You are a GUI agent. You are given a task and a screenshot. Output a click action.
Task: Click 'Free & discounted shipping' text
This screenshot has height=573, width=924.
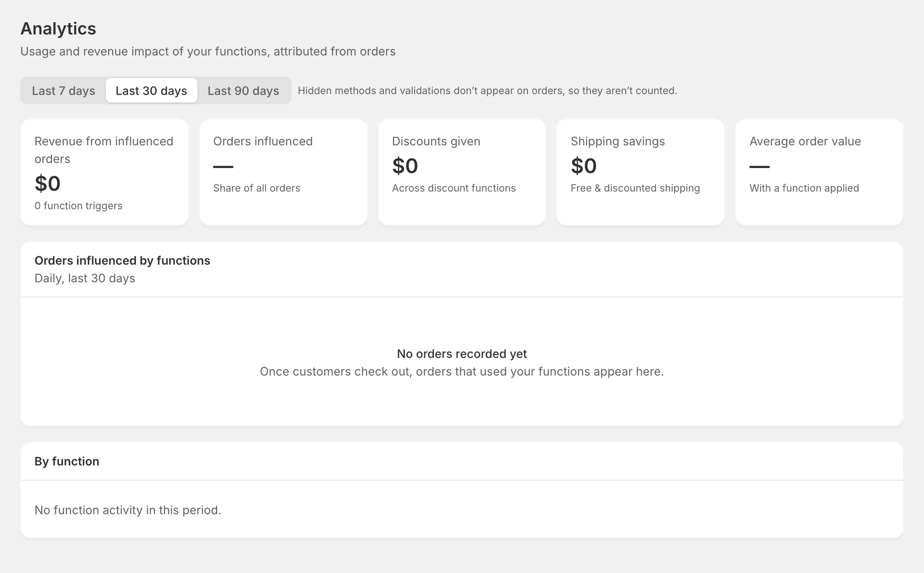pyautogui.click(x=635, y=188)
